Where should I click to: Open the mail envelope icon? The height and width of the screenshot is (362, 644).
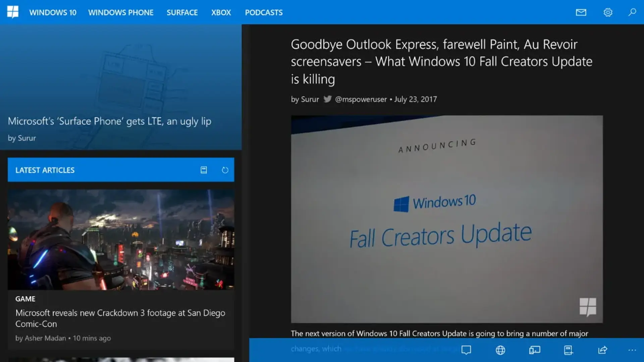pos(581,12)
